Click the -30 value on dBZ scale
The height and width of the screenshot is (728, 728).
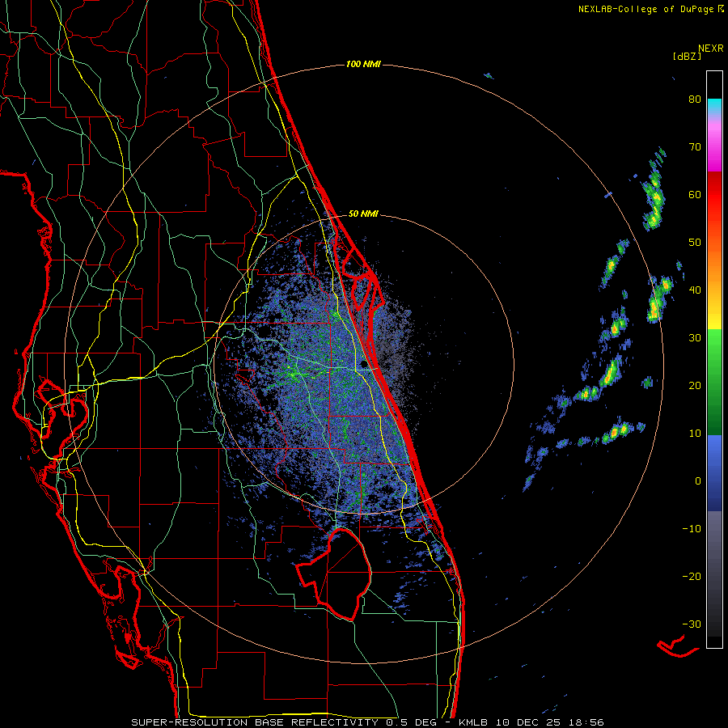pyautogui.click(x=692, y=624)
